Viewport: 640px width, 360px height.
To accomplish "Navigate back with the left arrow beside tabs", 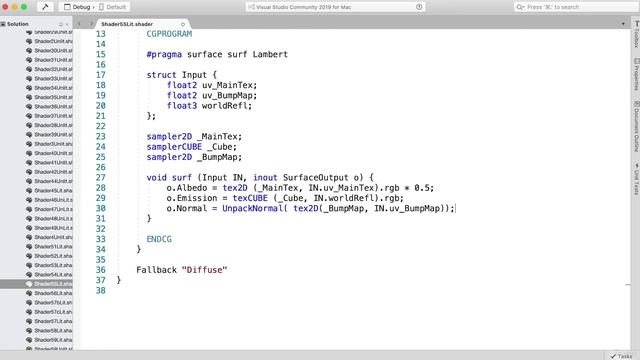I will pyautogui.click(x=79, y=24).
